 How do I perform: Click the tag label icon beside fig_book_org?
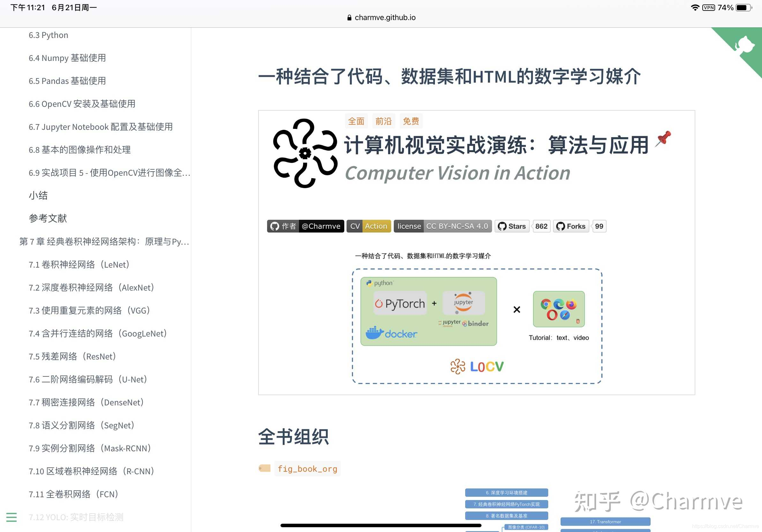tap(265, 468)
